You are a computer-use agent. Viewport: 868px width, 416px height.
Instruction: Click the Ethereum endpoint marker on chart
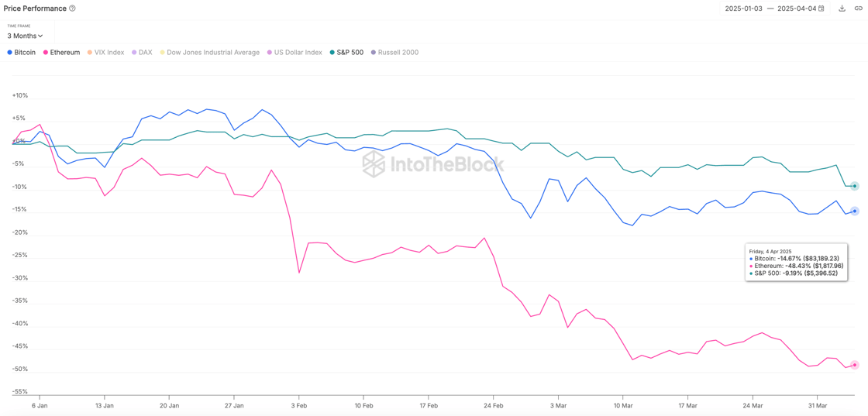point(855,365)
